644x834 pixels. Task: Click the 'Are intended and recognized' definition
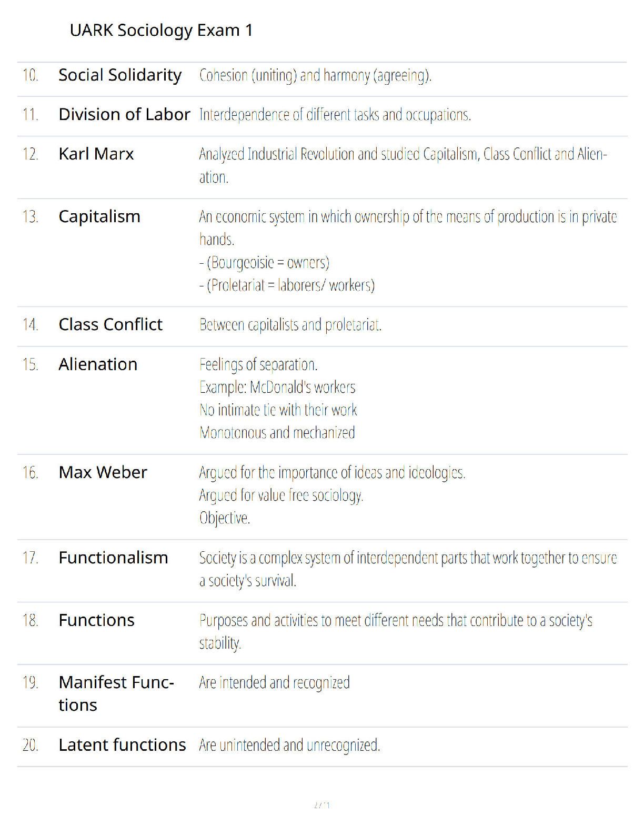[274, 683]
